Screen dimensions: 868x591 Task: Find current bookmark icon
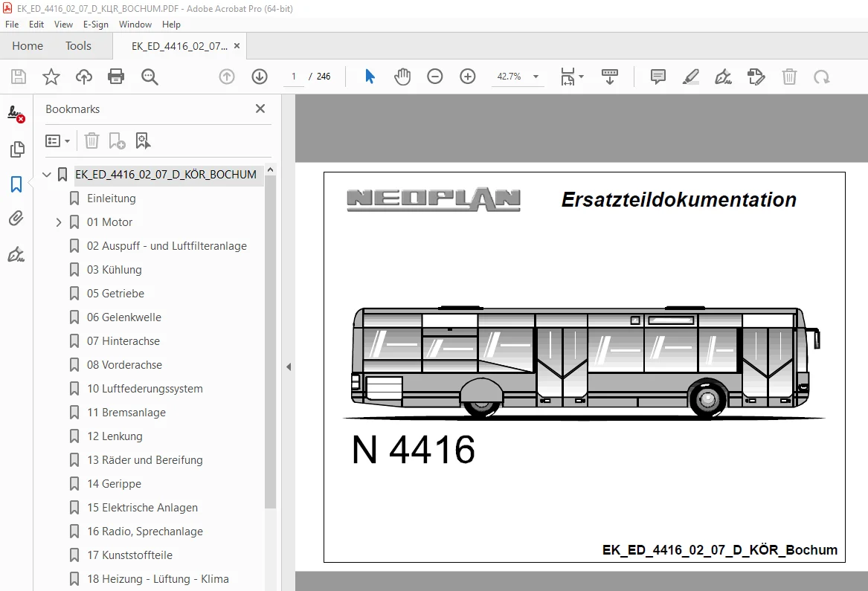click(x=143, y=141)
